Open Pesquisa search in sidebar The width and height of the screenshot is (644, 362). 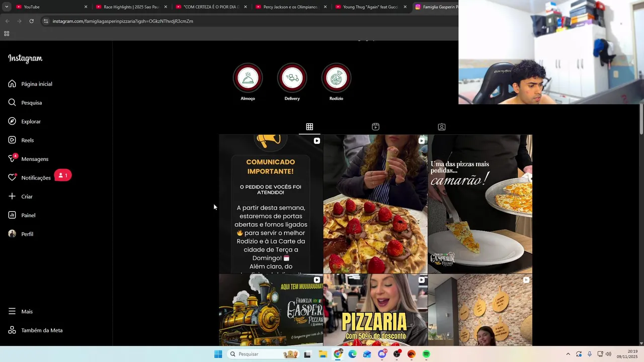[x=25, y=103]
